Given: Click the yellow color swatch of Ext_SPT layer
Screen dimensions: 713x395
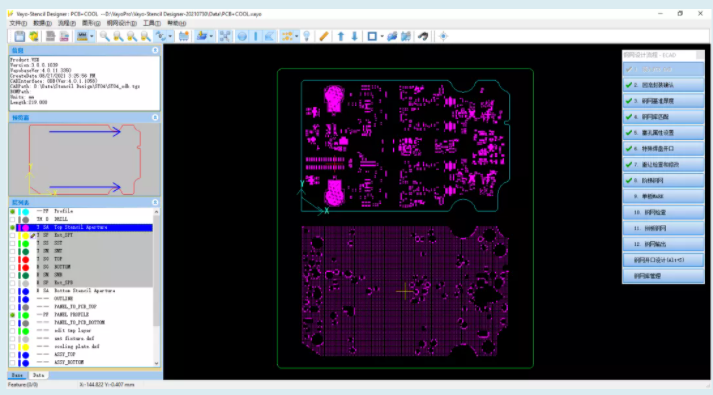Looking at the screenshot, I should (x=25, y=235).
